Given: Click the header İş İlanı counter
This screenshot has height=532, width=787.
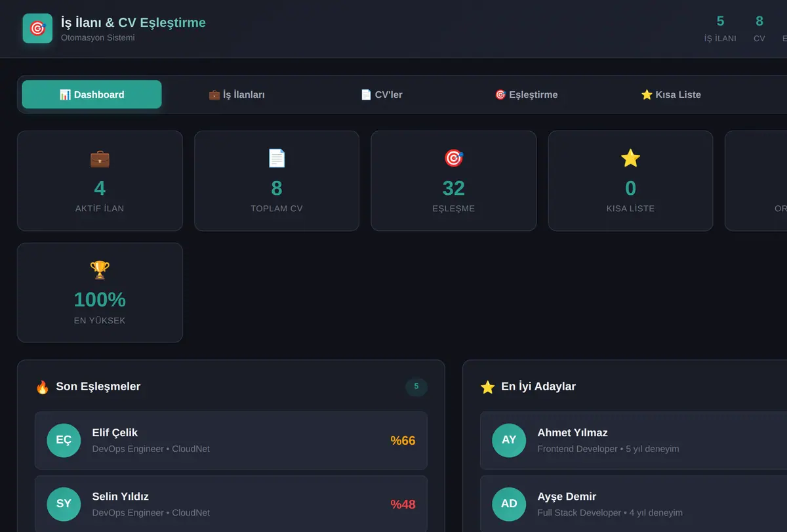Looking at the screenshot, I should 720,29.
